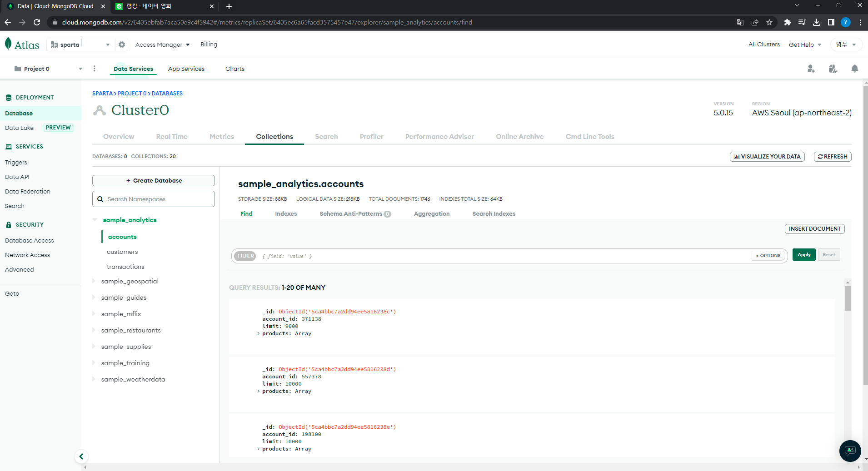This screenshot has height=471, width=868.
Task: Refresh the collections list
Action: pyautogui.click(x=833, y=157)
